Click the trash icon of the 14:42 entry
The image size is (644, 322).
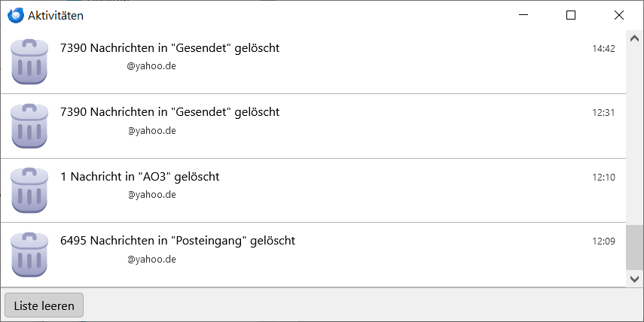[x=29, y=62]
